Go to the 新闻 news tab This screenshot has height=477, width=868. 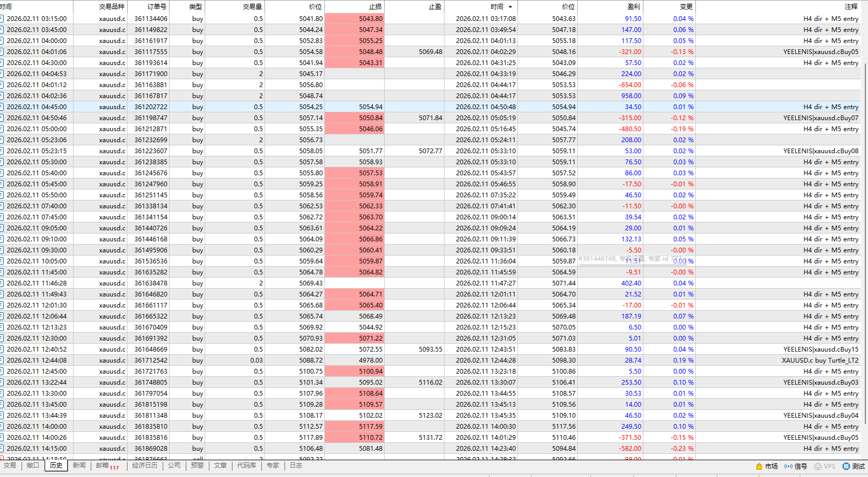tap(79, 465)
